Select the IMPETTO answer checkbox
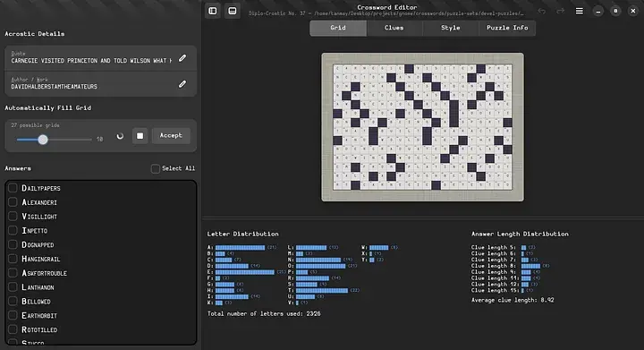Image resolution: width=644 pixels, height=350 pixels. tap(13, 230)
